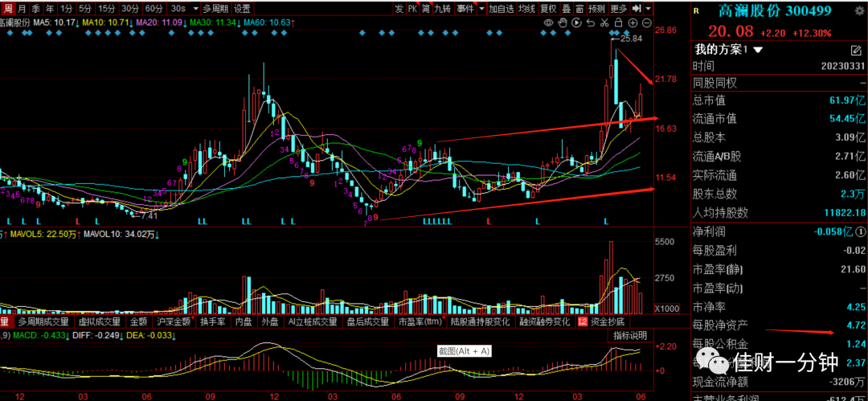This screenshot has height=401, width=868.
Task: Click the PK compare button
Action: [412, 8]
